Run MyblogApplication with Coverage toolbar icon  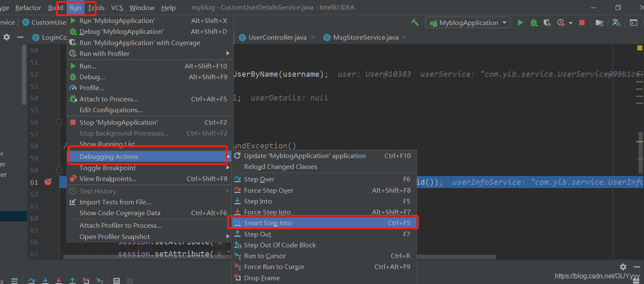pos(547,23)
